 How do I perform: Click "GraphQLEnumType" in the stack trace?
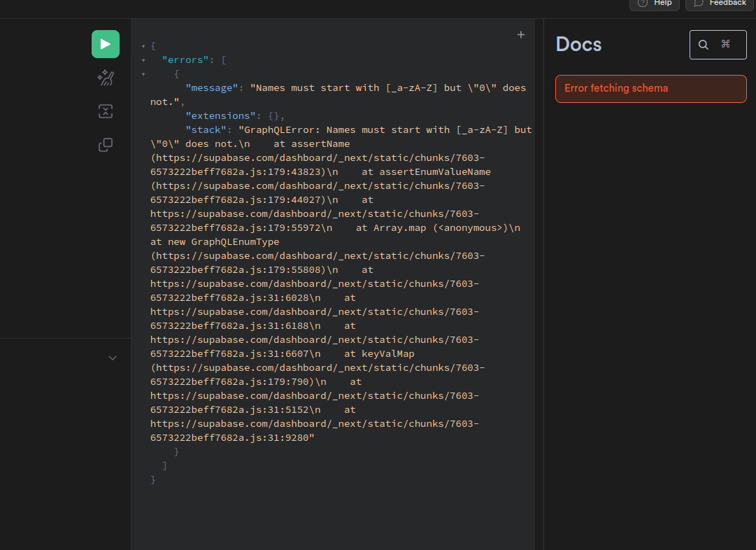[235, 242]
